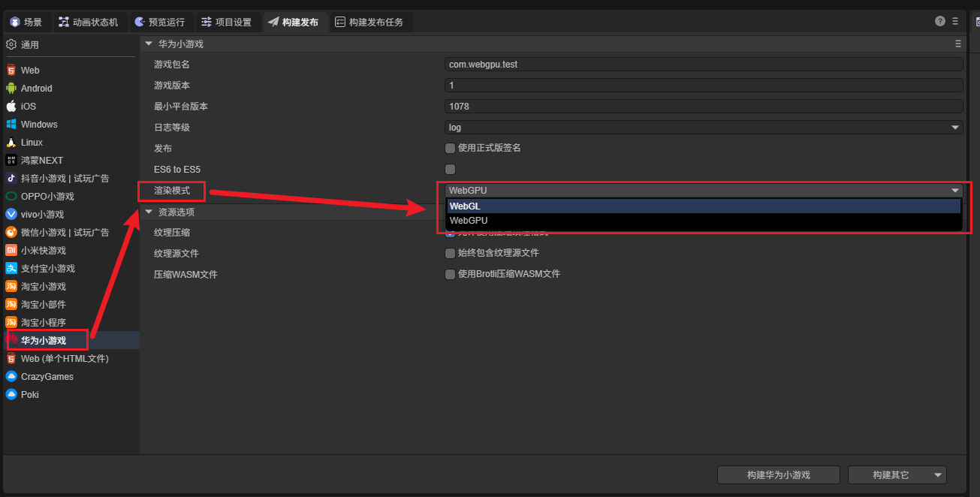
Task: Choose WebGPU option in the dropdown list
Action: pyautogui.click(x=704, y=221)
